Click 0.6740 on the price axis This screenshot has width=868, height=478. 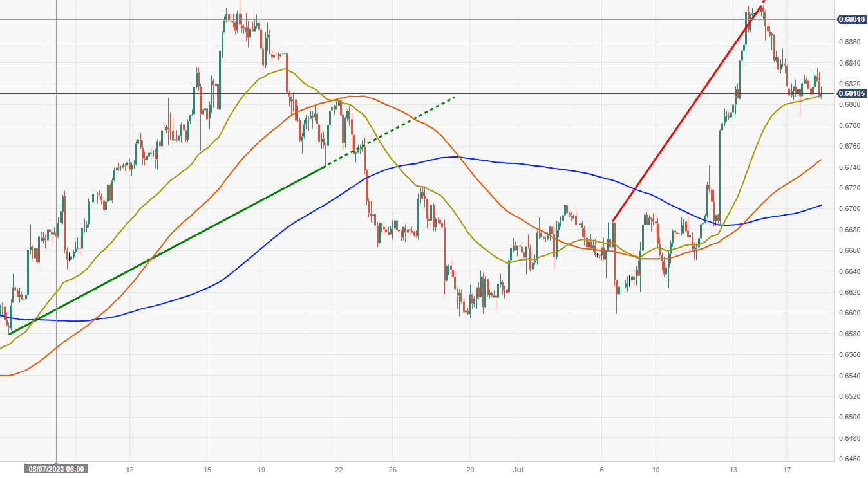click(x=850, y=167)
